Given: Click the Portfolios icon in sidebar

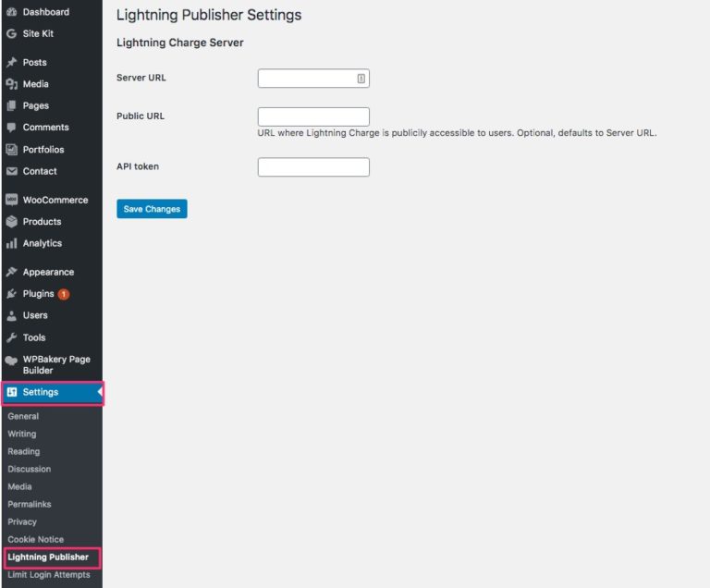Looking at the screenshot, I should coord(12,150).
